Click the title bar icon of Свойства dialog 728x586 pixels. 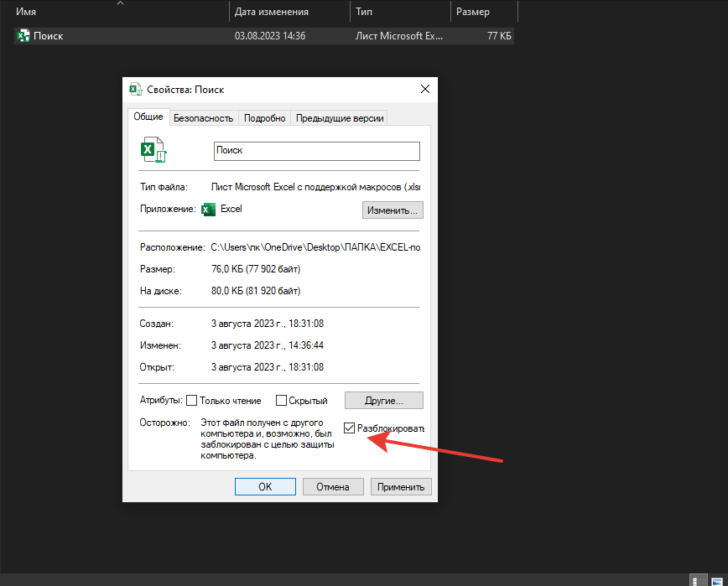pos(136,89)
